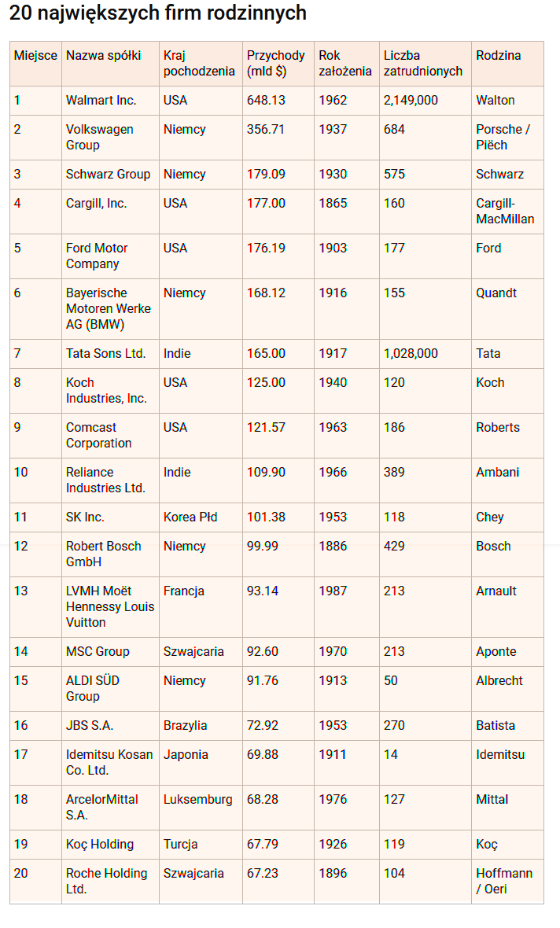The width and height of the screenshot is (560, 928).
Task: Select the "Volkswagen Group" cell
Action: click(x=100, y=137)
